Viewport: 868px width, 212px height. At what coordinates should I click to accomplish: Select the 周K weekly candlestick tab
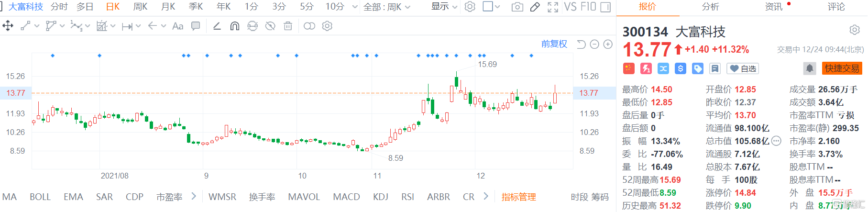(x=140, y=7)
